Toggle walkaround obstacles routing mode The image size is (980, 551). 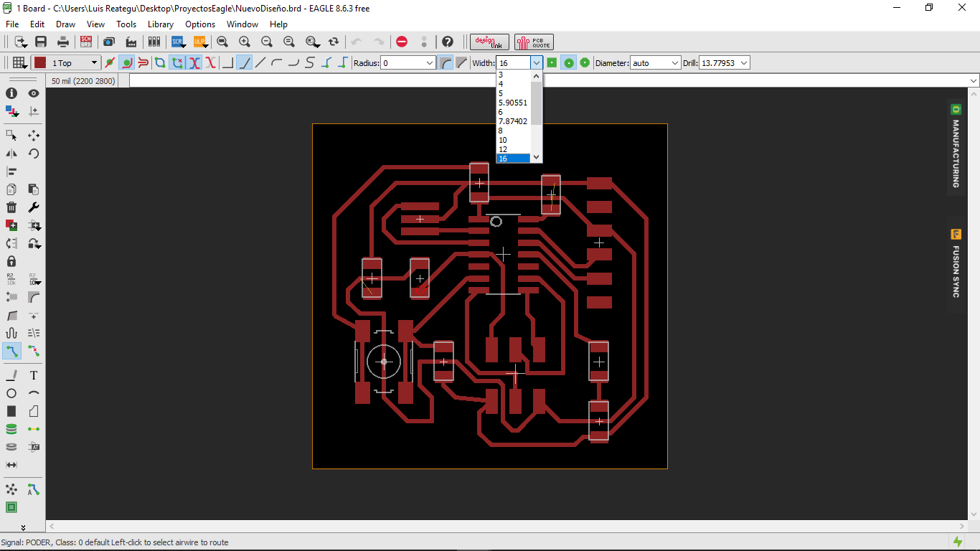(x=126, y=62)
